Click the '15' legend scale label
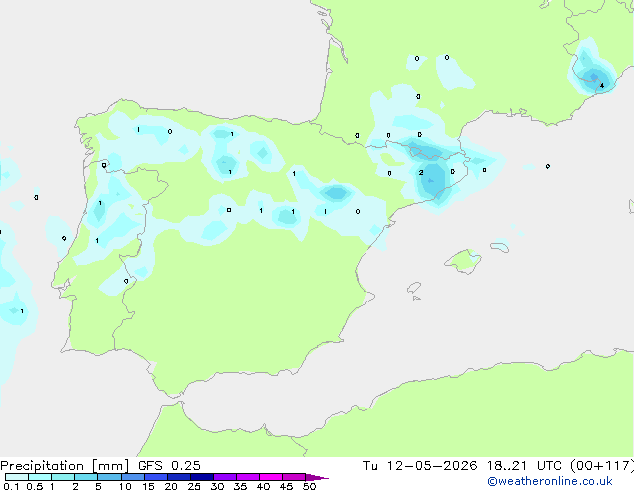The image size is (634, 490). click(148, 486)
